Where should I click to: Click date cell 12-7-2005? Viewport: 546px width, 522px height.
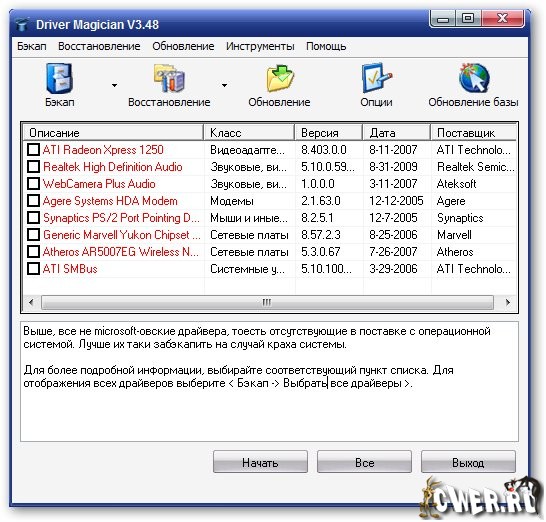[x=393, y=218]
